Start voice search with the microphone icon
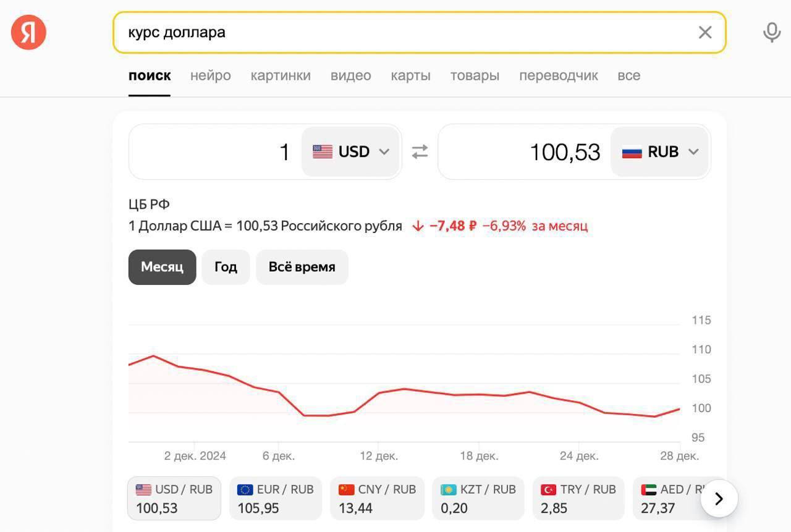Image resolution: width=791 pixels, height=532 pixels. 772,32
